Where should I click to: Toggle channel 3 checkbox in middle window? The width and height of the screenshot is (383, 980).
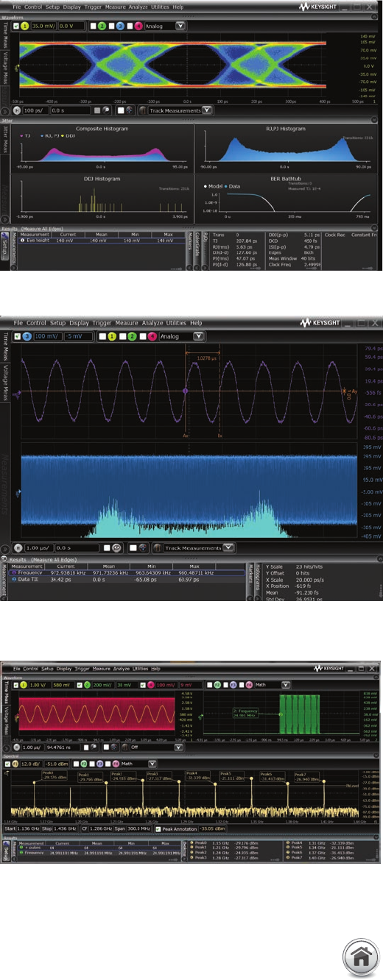(16, 336)
